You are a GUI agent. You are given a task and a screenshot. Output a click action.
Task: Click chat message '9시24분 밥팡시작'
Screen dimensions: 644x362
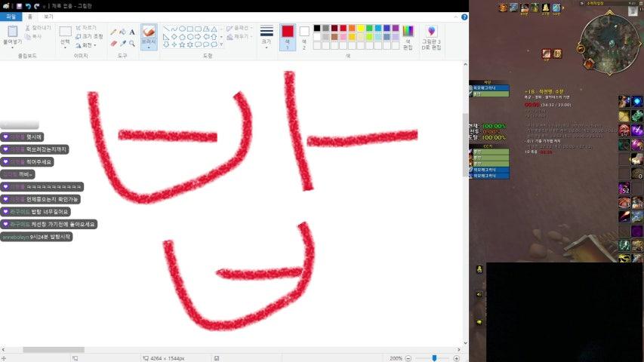pyautogui.click(x=50, y=237)
